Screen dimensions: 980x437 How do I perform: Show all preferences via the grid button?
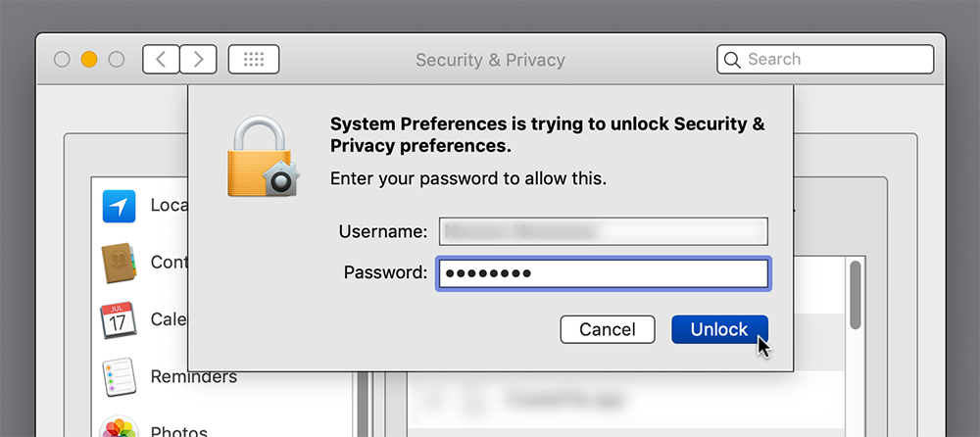coord(254,59)
